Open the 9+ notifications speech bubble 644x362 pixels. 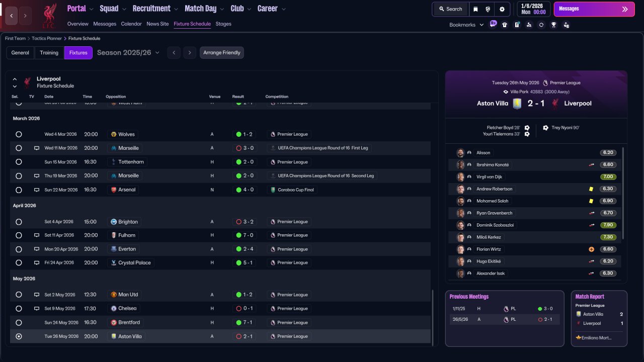pos(493,24)
